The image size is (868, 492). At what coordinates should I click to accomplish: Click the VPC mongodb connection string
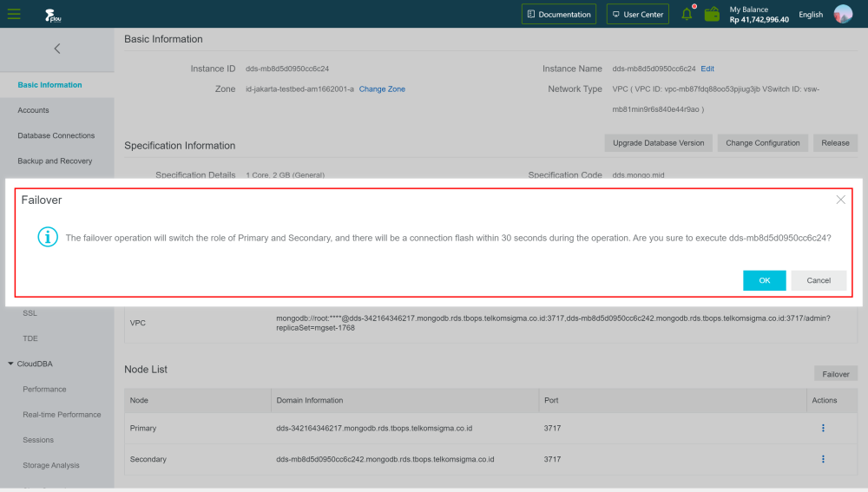553,323
